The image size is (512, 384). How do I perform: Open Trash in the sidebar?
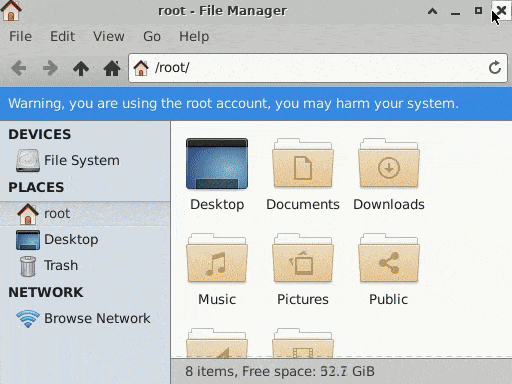click(x=85, y=266)
